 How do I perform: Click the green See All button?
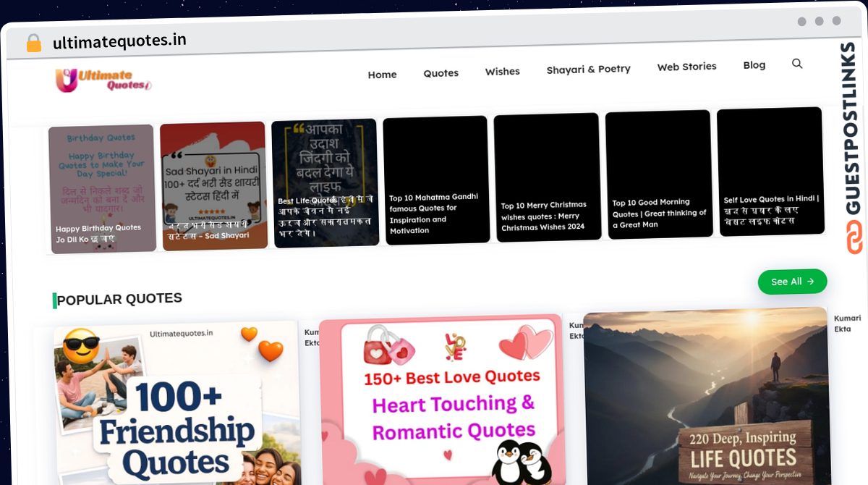[x=792, y=282]
